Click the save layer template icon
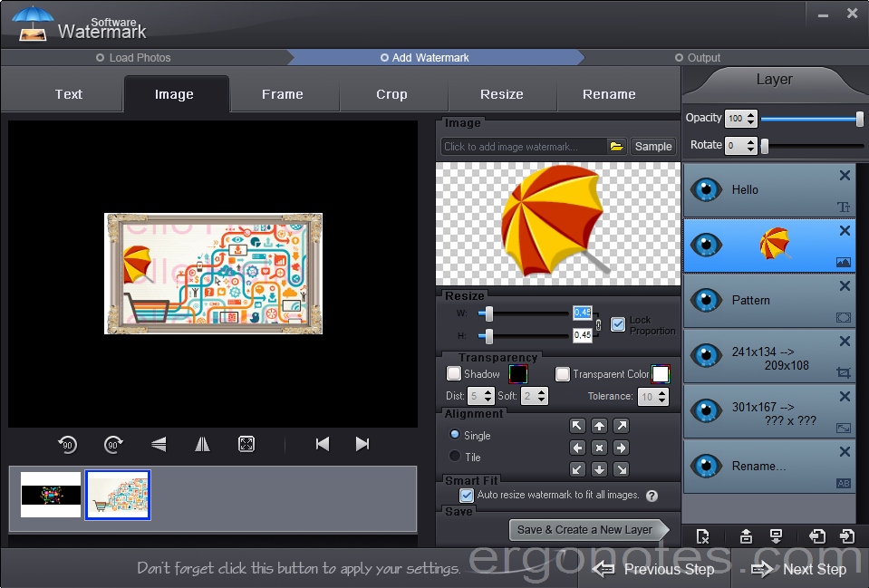This screenshot has height=588, width=869. point(847,536)
